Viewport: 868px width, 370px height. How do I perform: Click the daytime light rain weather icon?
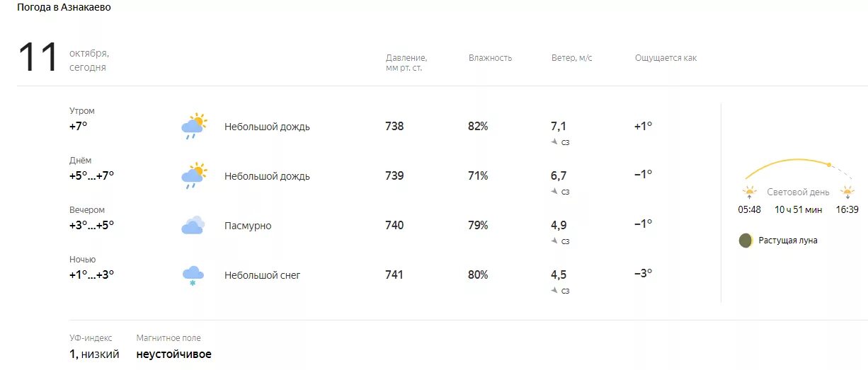tap(193, 176)
